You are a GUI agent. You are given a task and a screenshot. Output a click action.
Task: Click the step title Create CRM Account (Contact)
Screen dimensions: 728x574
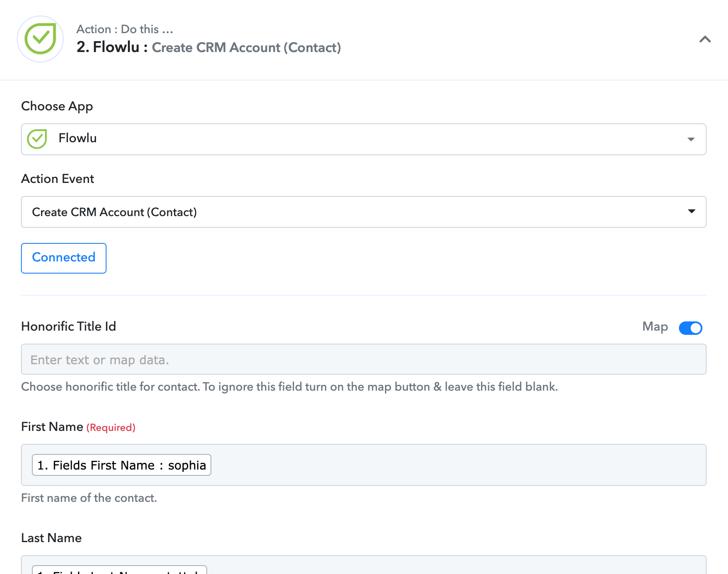(246, 47)
